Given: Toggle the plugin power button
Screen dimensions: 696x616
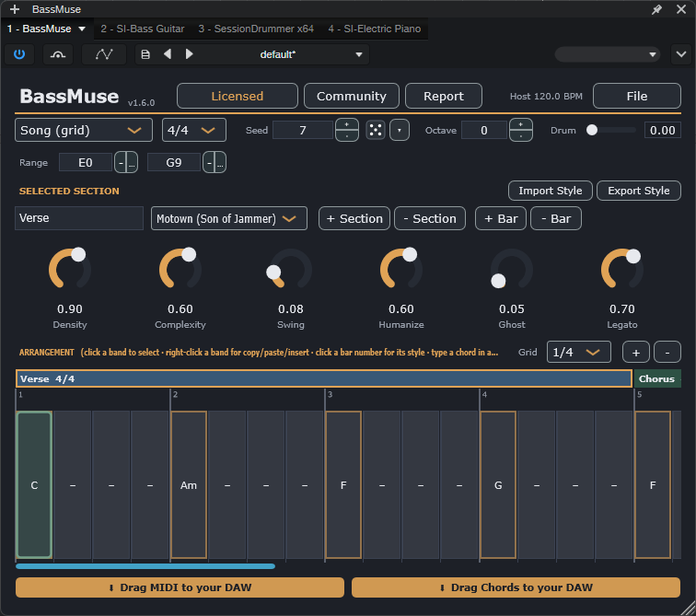Looking at the screenshot, I should (19, 54).
